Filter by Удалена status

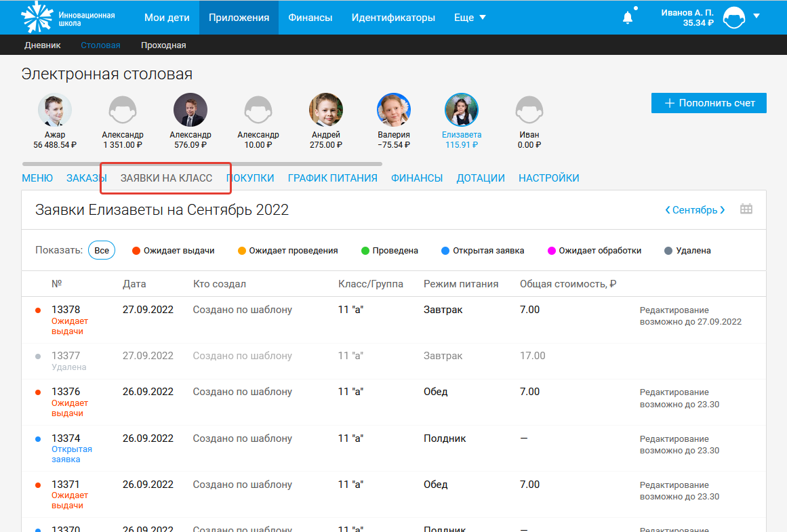[687, 251]
